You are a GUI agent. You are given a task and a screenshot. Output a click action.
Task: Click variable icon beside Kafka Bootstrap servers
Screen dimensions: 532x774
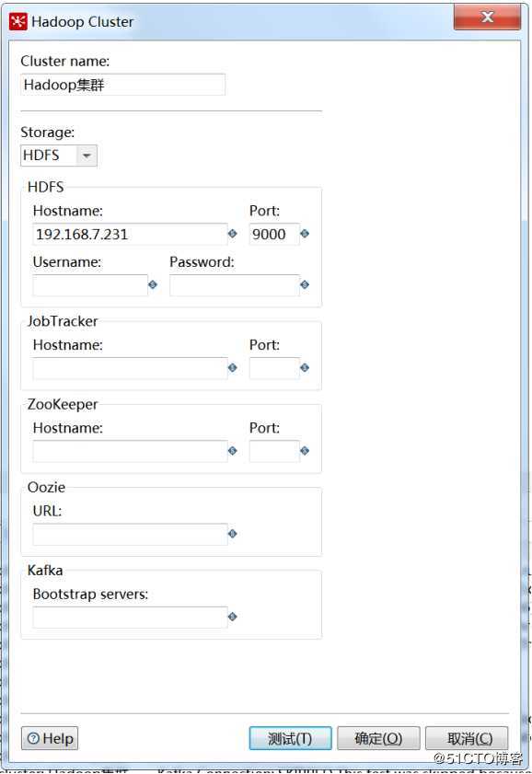click(233, 617)
